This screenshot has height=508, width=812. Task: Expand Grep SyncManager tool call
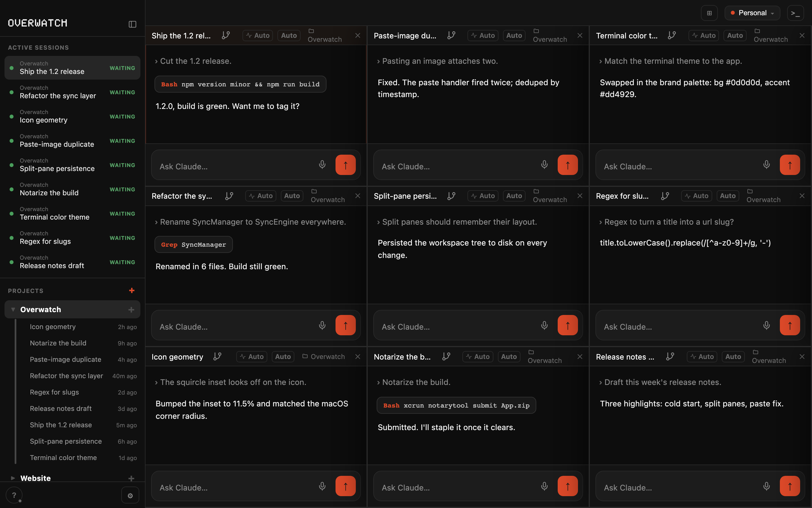pyautogui.click(x=194, y=245)
